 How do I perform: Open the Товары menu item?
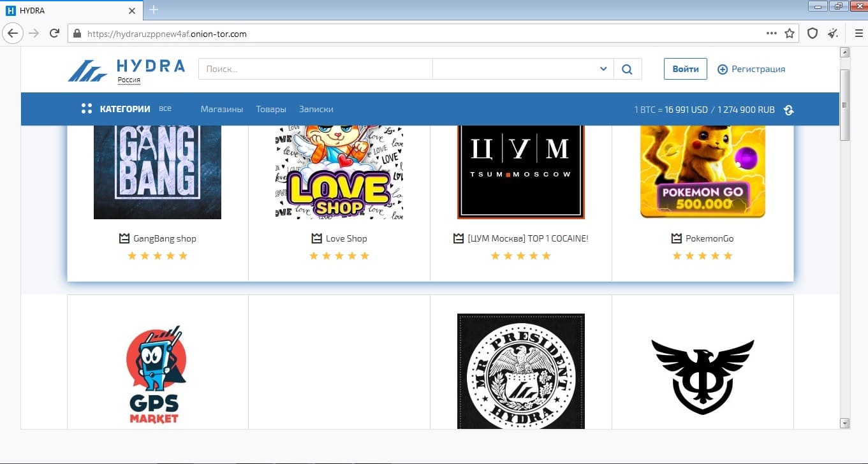[x=271, y=109]
